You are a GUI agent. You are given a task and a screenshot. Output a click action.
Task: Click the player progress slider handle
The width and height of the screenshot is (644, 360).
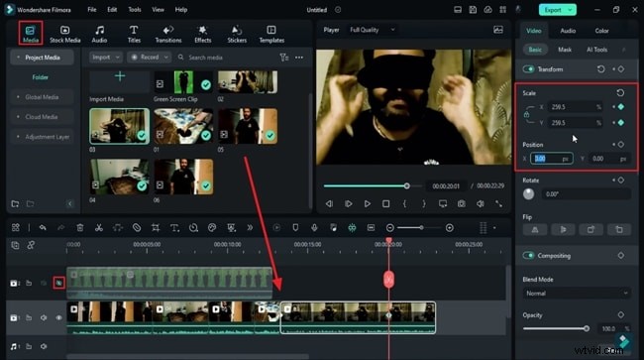click(x=406, y=186)
